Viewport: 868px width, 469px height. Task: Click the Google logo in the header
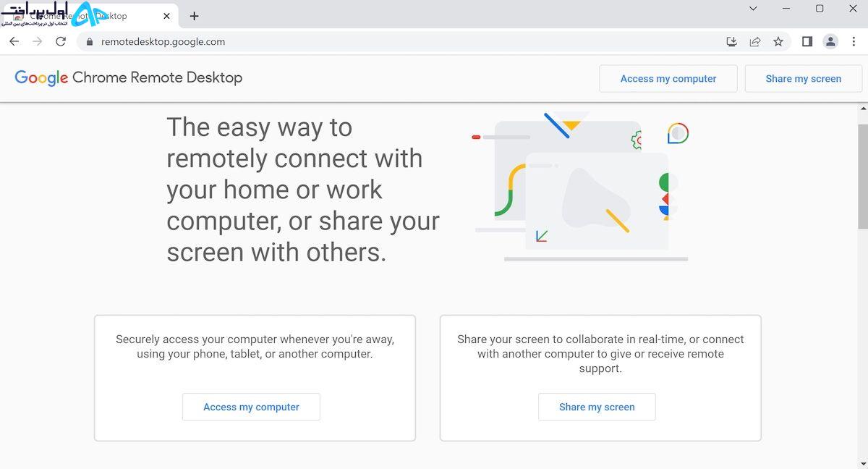[41, 78]
